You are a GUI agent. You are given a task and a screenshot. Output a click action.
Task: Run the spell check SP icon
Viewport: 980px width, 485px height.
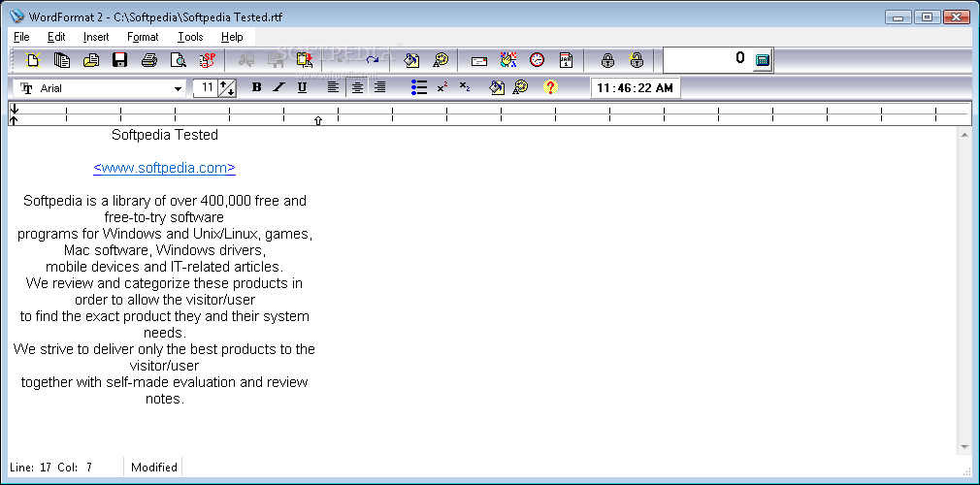point(208,60)
